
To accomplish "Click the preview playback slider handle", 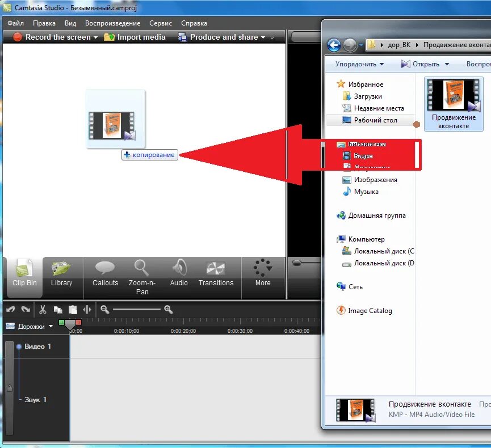I will [296, 263].
